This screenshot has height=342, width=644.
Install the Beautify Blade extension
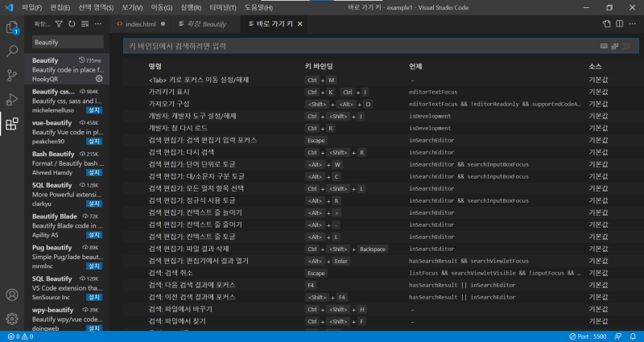point(94,235)
